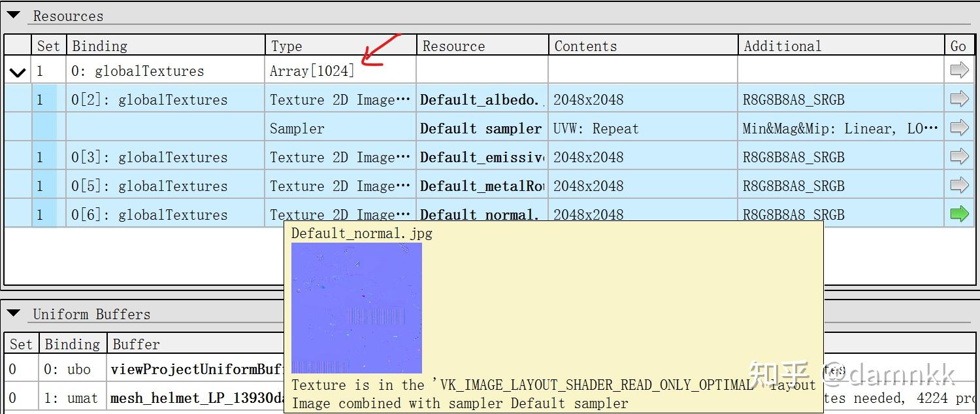Screen dimensions: 980x414
Task: Click the Set column header
Action: (48, 45)
